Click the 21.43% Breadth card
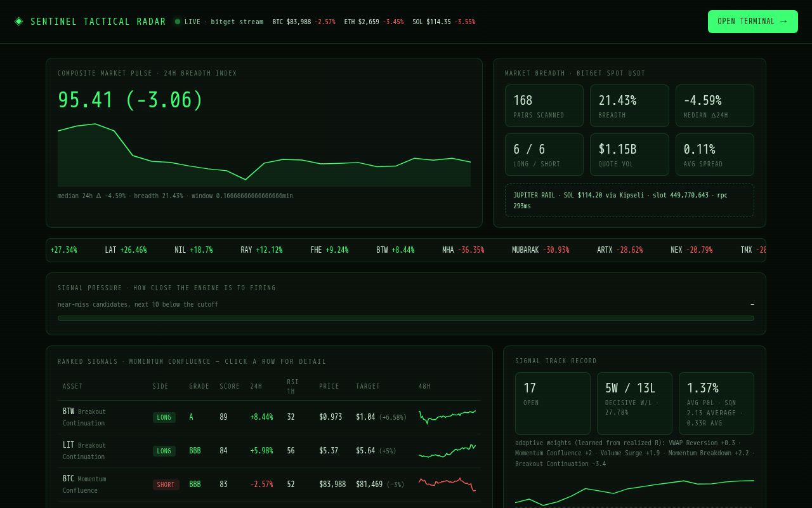The width and height of the screenshot is (812, 508). click(629, 106)
